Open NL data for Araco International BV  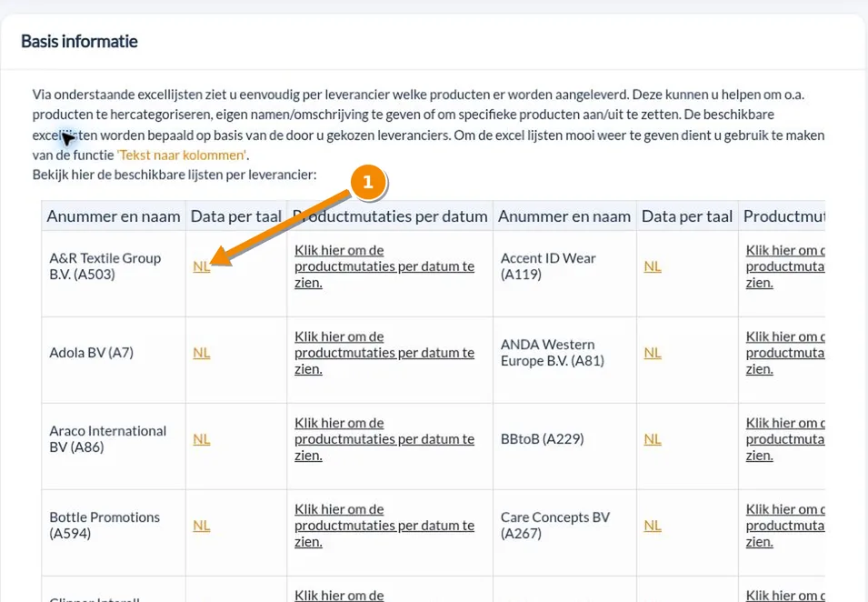coord(202,439)
